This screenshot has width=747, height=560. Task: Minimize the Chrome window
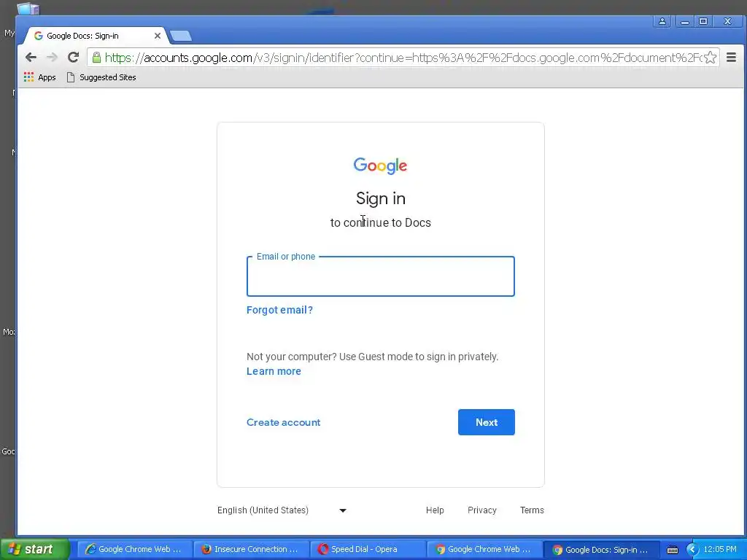click(685, 21)
